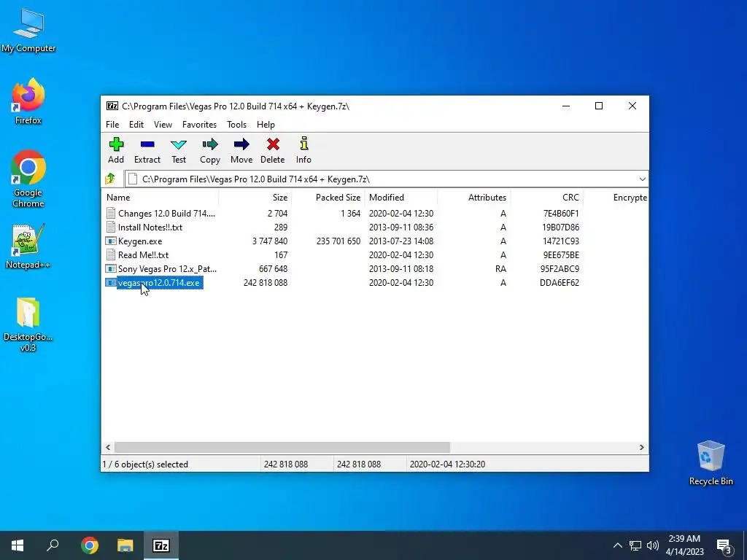
Task: Click taskbar clock showing 2:39 AM
Action: (684, 545)
